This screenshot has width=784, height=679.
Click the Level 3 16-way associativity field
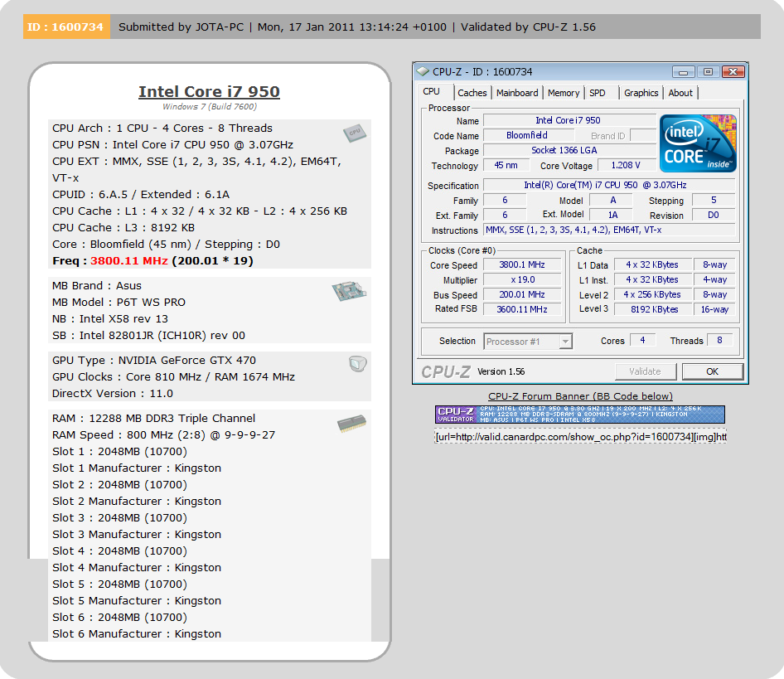click(x=714, y=309)
